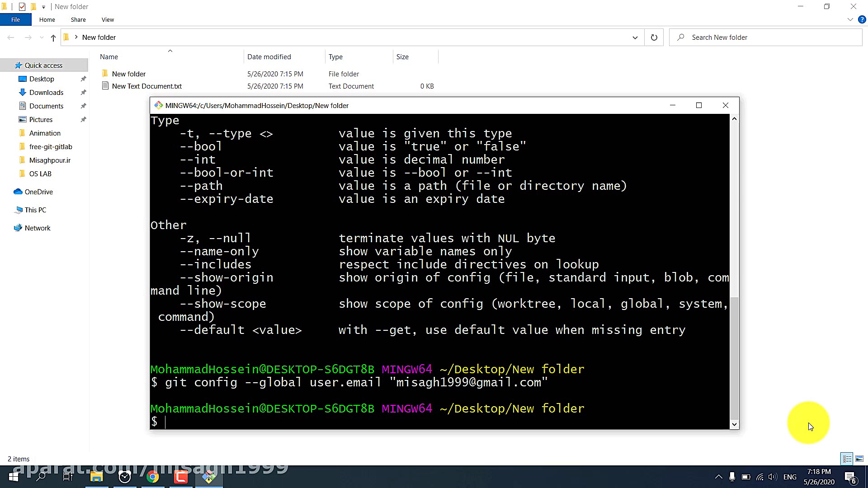Image resolution: width=868 pixels, height=488 pixels.
Task: Switch to large thumbnails view in status bar
Action: click(x=859, y=458)
